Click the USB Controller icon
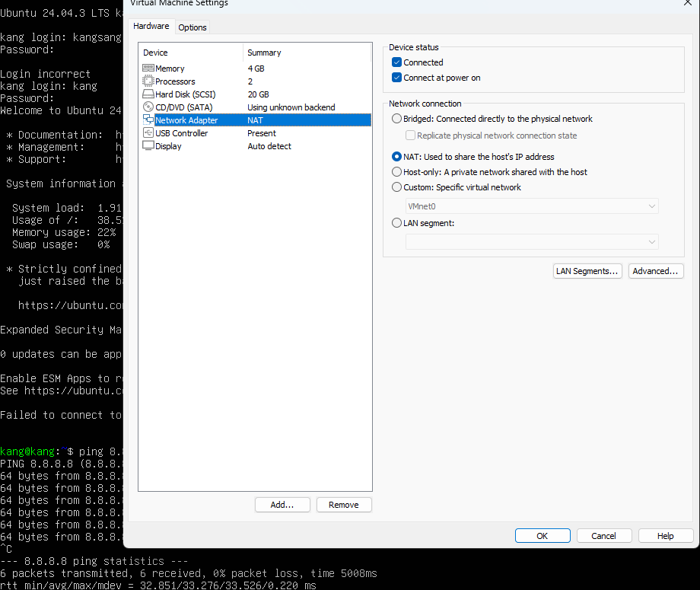 [x=148, y=132]
